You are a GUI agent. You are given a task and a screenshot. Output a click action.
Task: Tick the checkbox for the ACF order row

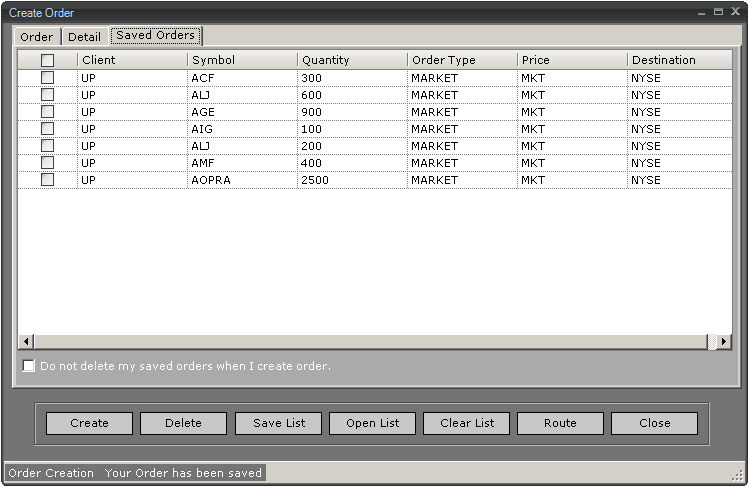[x=47, y=78]
